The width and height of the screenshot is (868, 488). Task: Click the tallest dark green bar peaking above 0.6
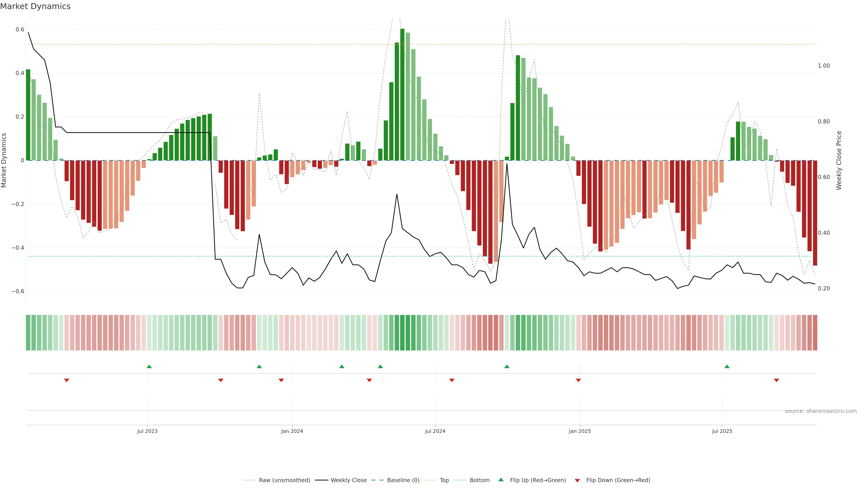(402, 94)
